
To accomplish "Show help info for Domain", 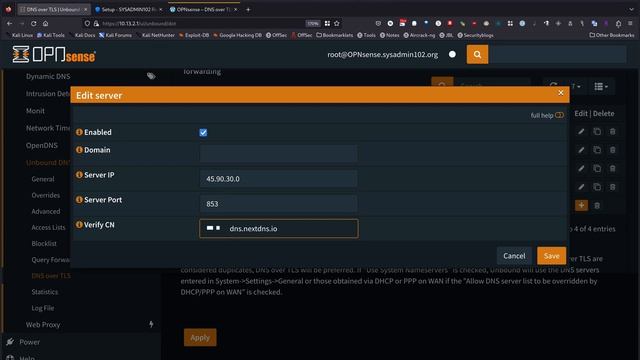I will tap(79, 150).
